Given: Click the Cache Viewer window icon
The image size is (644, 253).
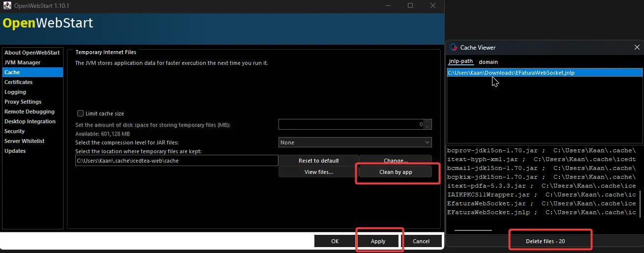Looking at the screenshot, I should pyautogui.click(x=453, y=47).
